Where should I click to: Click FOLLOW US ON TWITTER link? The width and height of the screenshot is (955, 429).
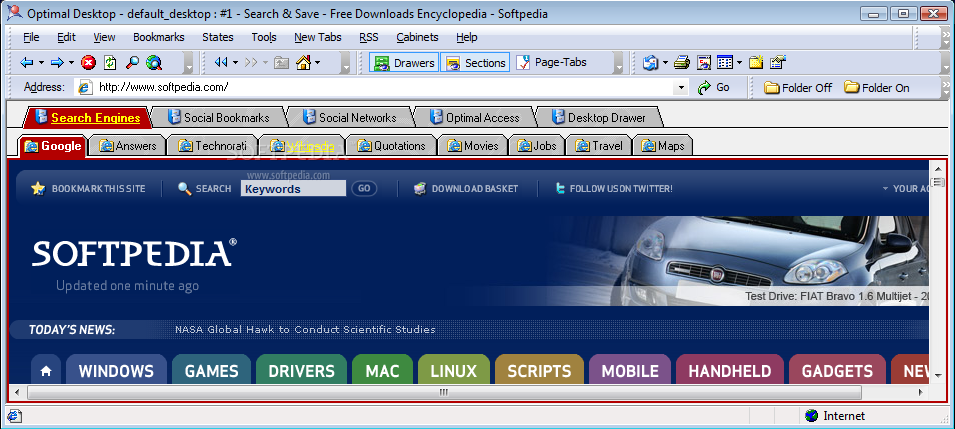pos(621,188)
